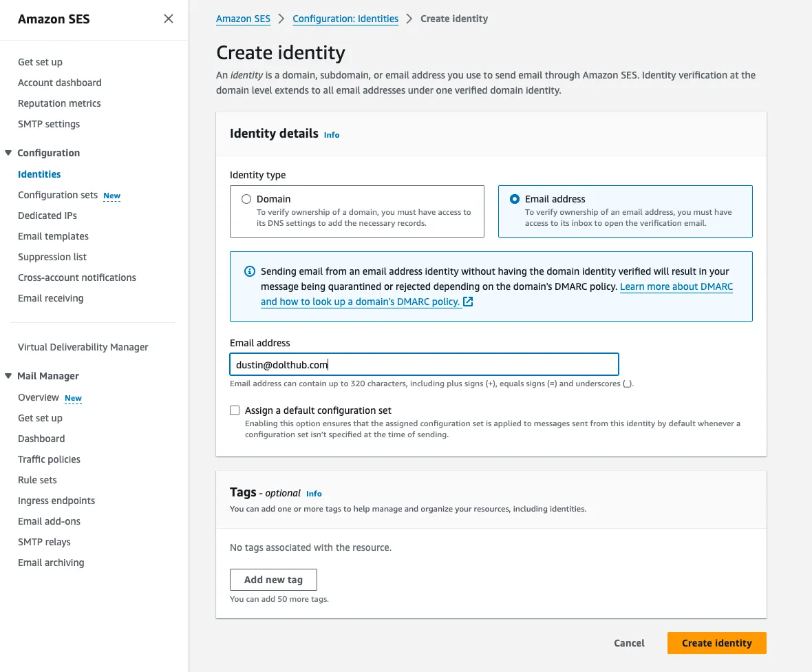Cancel the identity creation
Screen dimensions: 812x672
pyautogui.click(x=628, y=642)
